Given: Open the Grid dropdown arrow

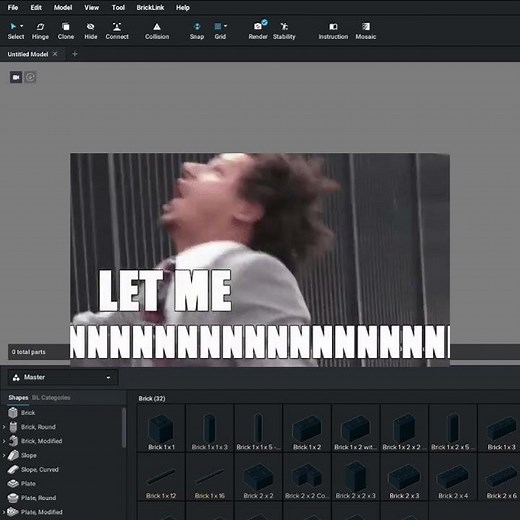Looking at the screenshot, I should pyautogui.click(x=226, y=26).
